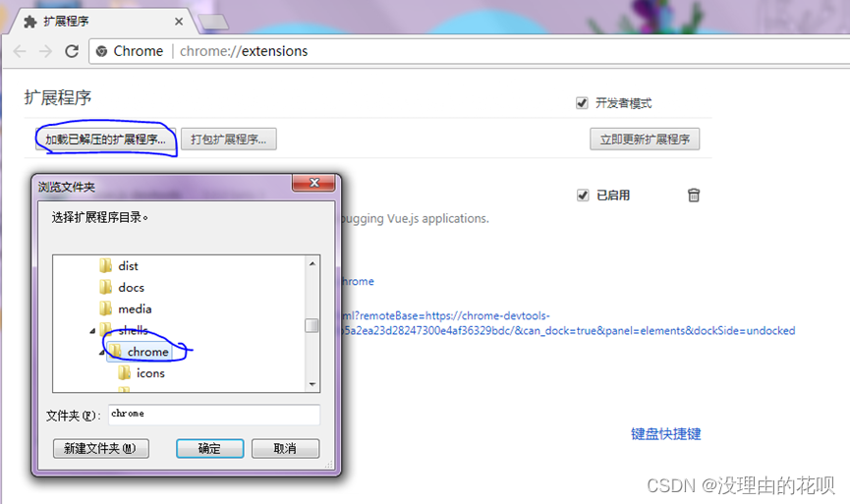Click the dist folder icon
Image resolution: width=850 pixels, height=504 pixels.
click(x=106, y=265)
